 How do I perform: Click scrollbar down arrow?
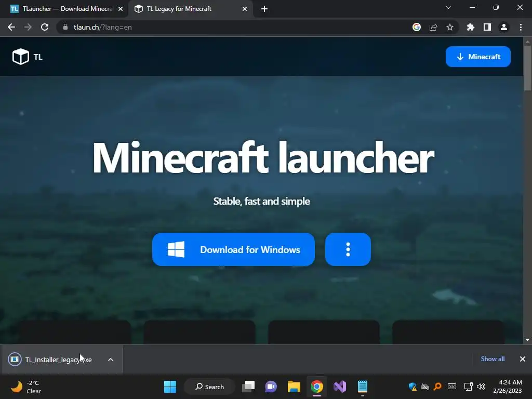coord(527,340)
